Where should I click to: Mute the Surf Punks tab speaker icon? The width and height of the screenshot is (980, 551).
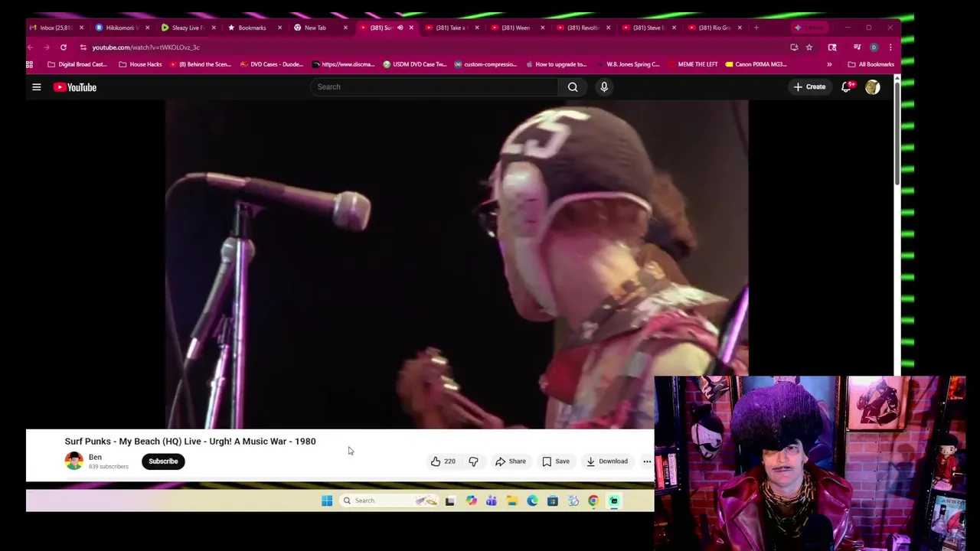pos(400,28)
